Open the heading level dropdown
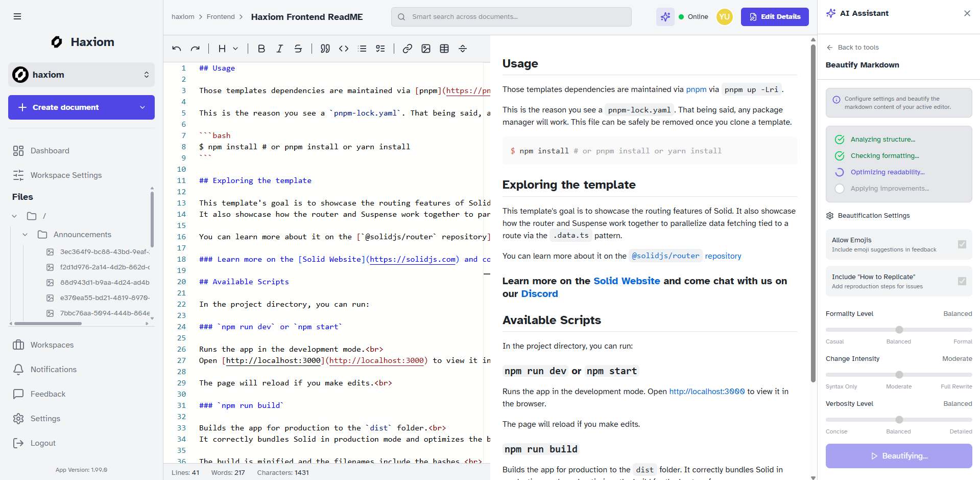 point(227,49)
